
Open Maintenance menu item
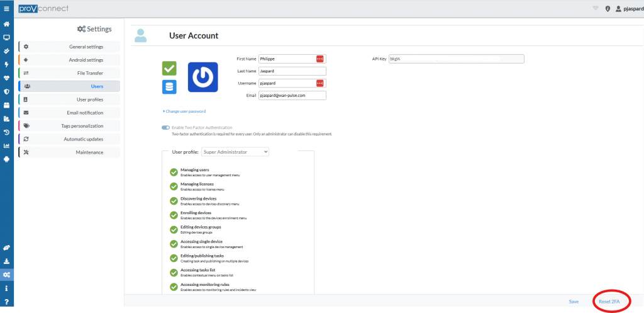pos(69,152)
